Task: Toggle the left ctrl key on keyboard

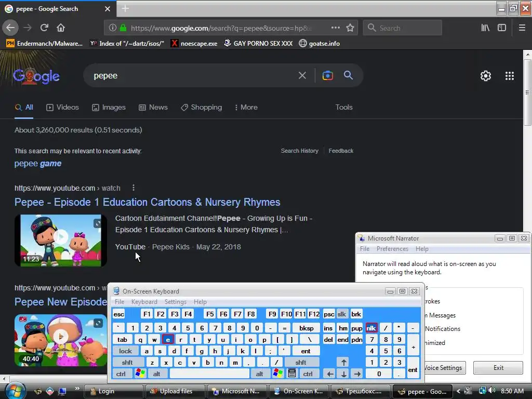Action: [121, 374]
